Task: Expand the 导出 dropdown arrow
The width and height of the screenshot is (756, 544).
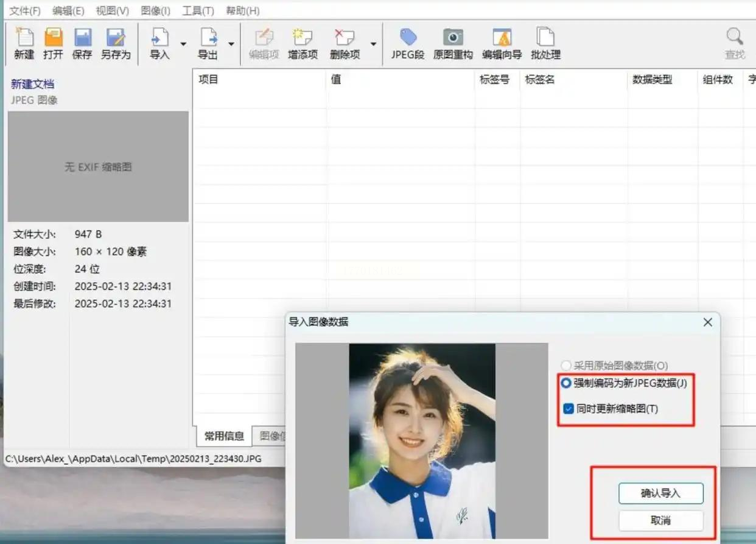Action: pyautogui.click(x=231, y=44)
